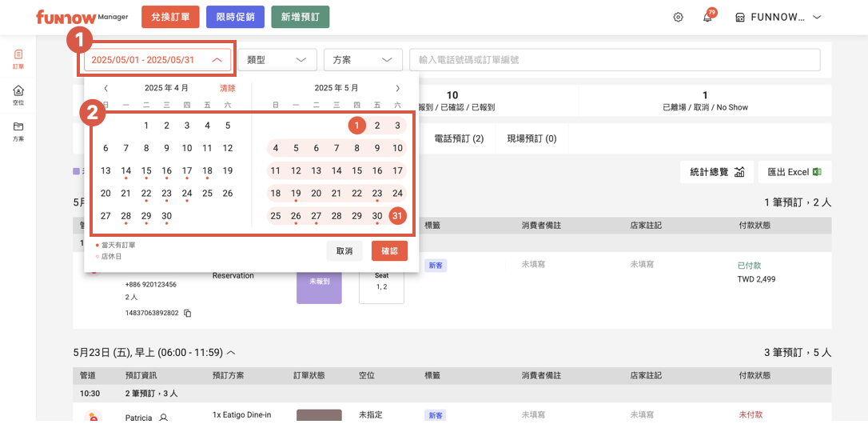
Task: Go to previous month in calendar
Action: click(106, 88)
